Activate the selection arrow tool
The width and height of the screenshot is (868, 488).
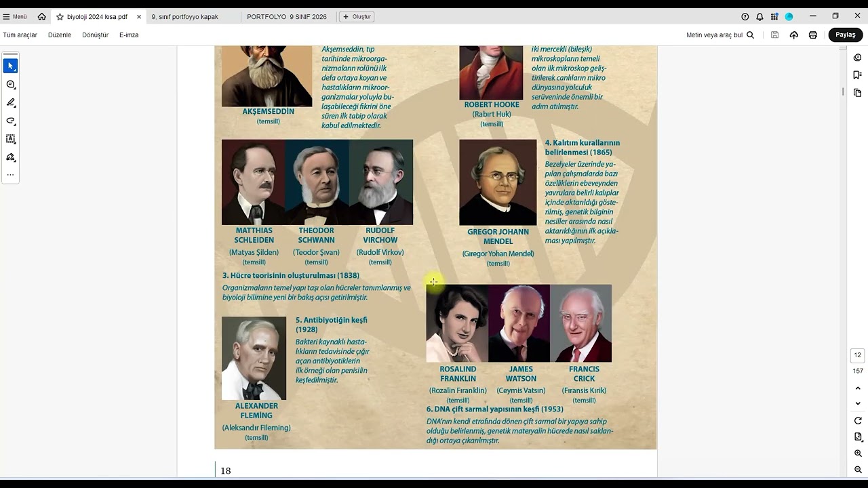coord(10,66)
